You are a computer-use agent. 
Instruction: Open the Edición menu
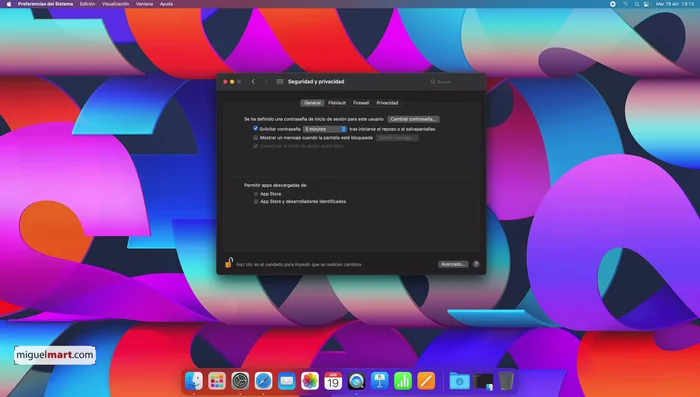[88, 4]
